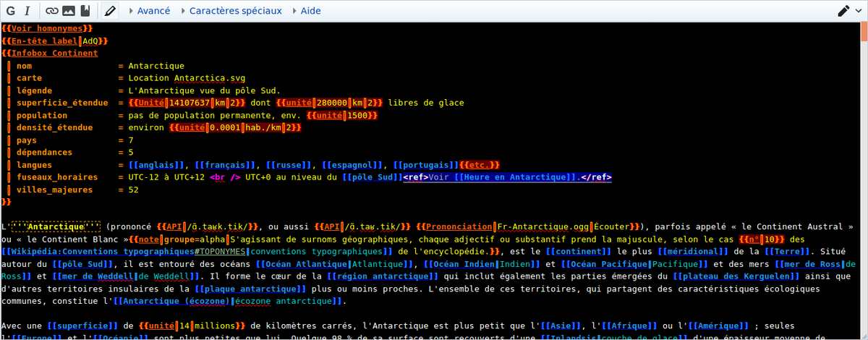This screenshot has width=868, height=340.
Task: Click the 0.0001 hab./km² unité template
Action: 234,127
